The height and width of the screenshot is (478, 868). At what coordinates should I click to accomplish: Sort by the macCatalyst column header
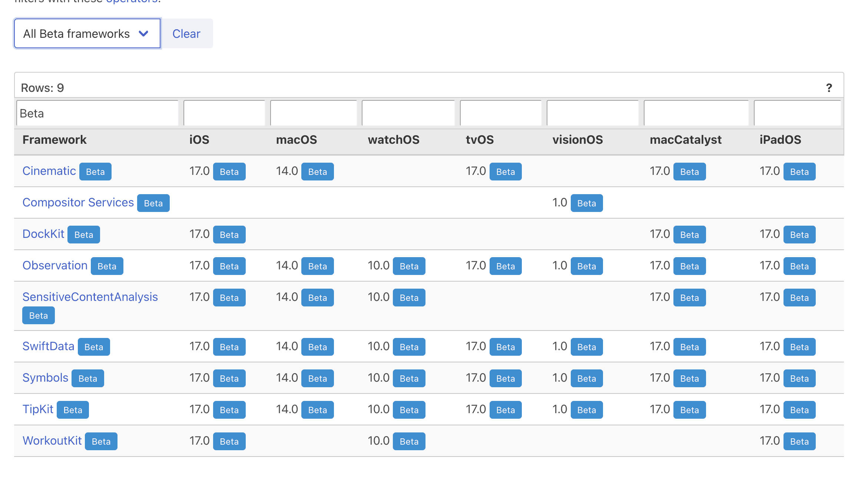685,140
